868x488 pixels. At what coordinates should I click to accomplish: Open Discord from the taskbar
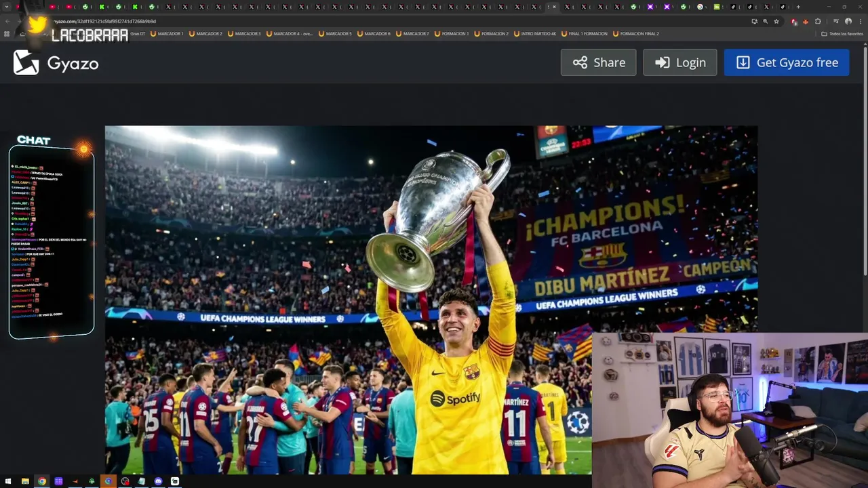158,481
